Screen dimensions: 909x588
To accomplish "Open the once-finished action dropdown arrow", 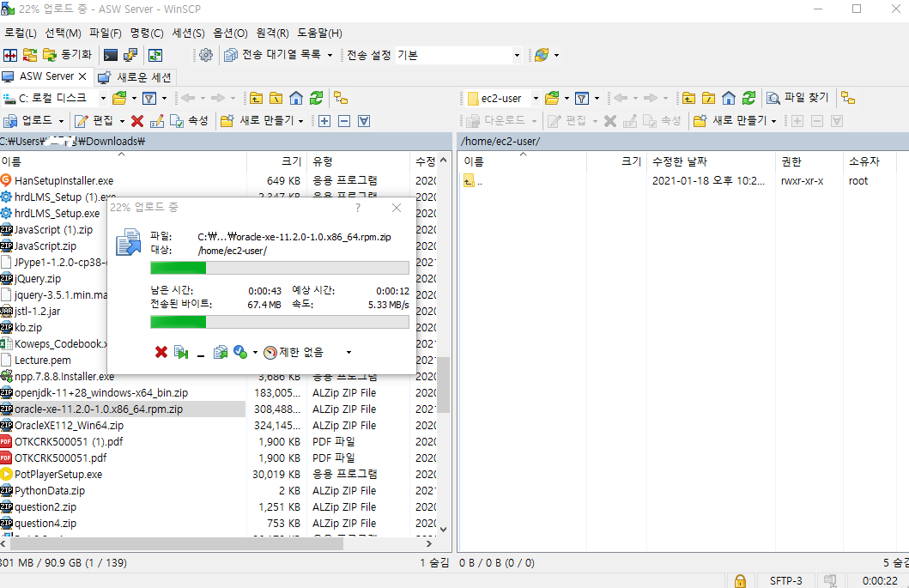I will pyautogui.click(x=255, y=352).
